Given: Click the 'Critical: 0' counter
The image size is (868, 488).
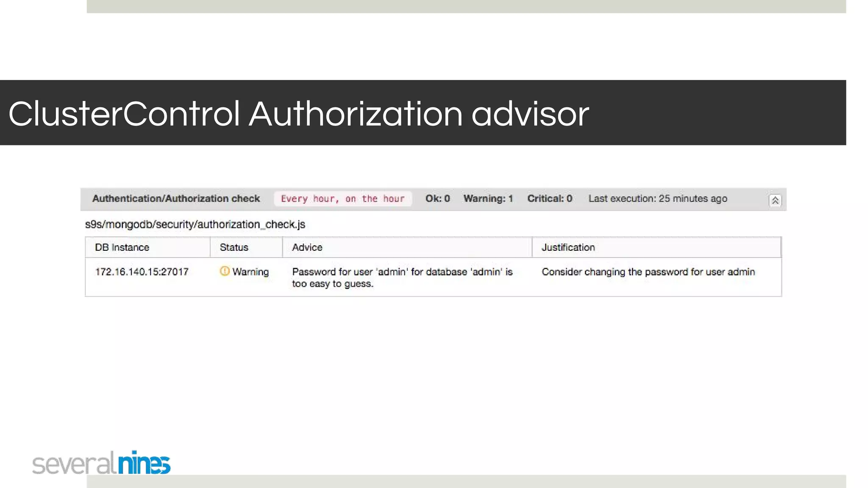Looking at the screenshot, I should (x=550, y=199).
